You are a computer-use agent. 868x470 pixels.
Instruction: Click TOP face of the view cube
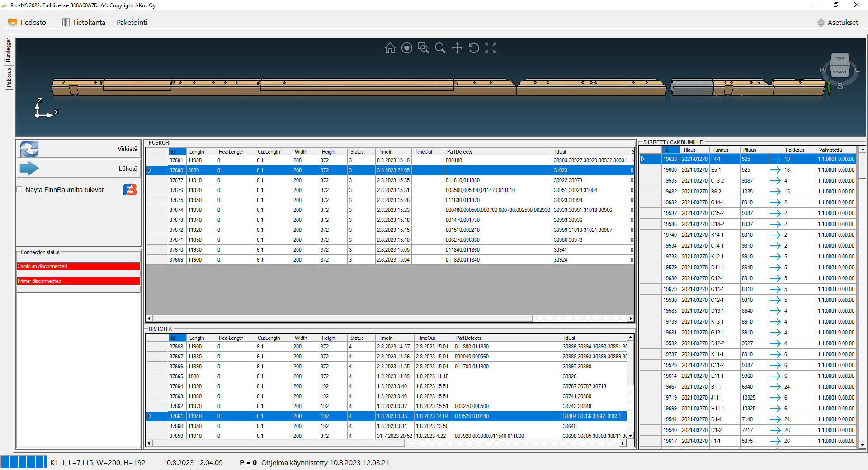pyautogui.click(x=840, y=59)
